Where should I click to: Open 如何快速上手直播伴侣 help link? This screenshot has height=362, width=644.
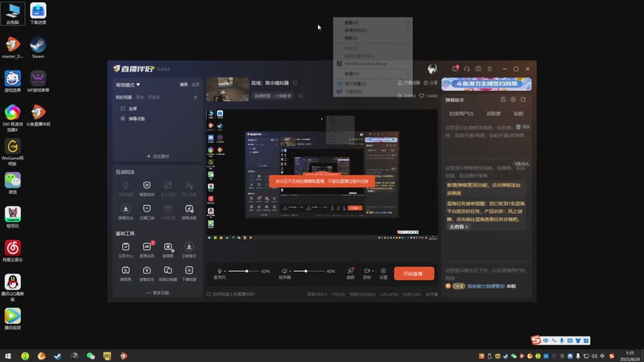point(231,294)
